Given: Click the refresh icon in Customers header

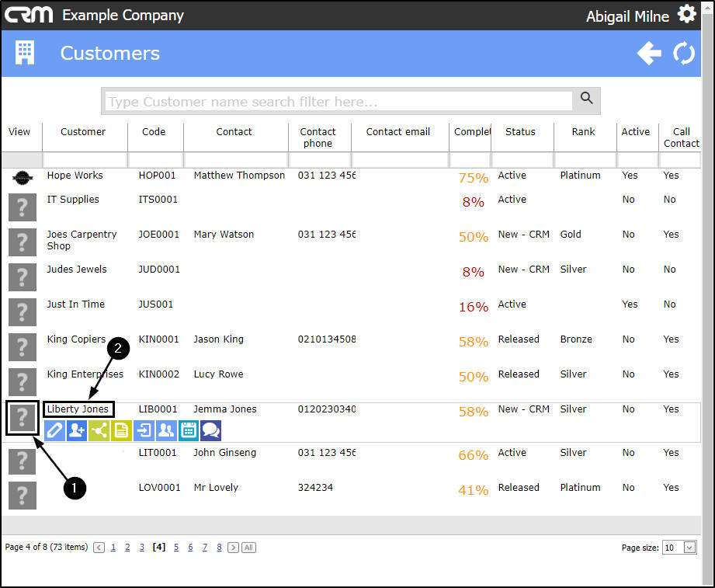Looking at the screenshot, I should tap(684, 54).
